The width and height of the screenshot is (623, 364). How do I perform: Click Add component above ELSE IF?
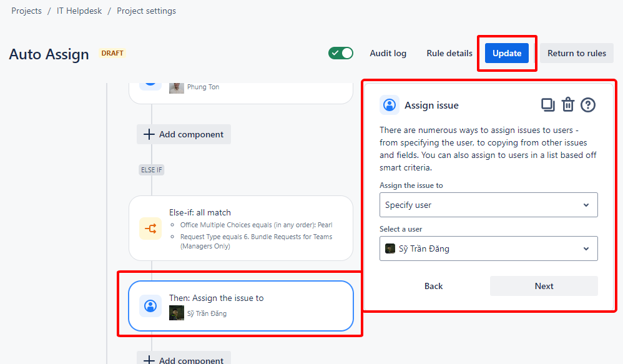pos(184,134)
